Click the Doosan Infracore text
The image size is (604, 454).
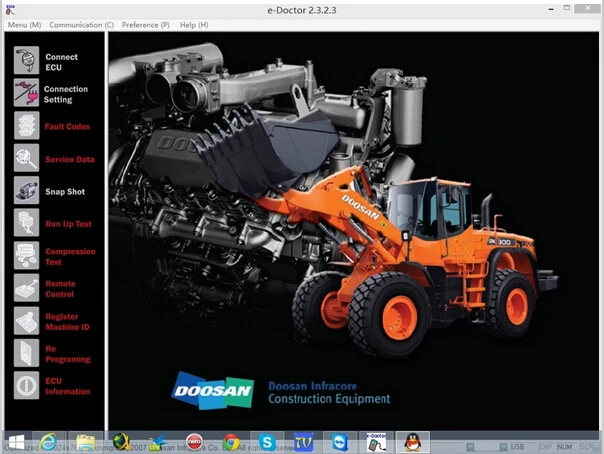312,386
